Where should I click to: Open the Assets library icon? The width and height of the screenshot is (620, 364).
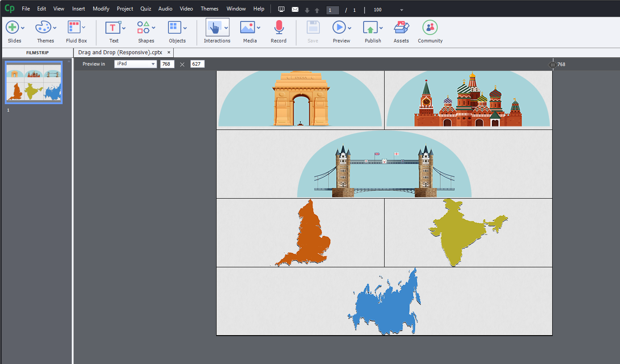click(x=401, y=28)
